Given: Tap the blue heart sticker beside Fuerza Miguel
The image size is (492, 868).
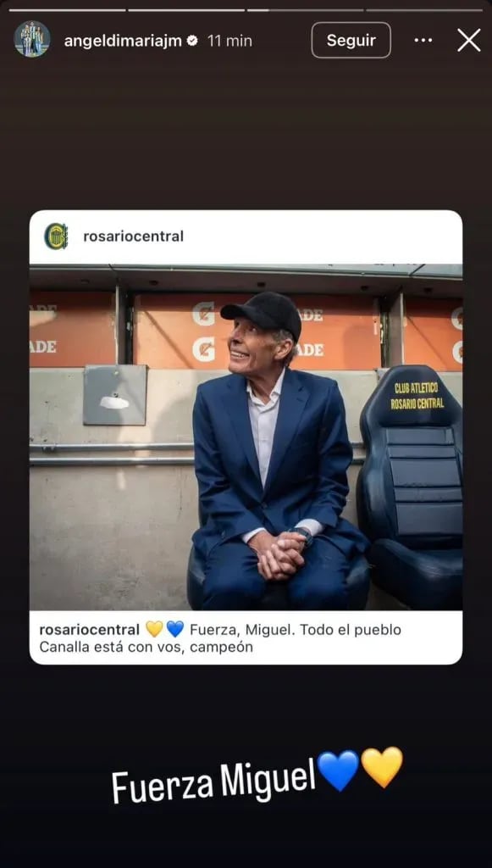Looking at the screenshot, I should tap(339, 771).
